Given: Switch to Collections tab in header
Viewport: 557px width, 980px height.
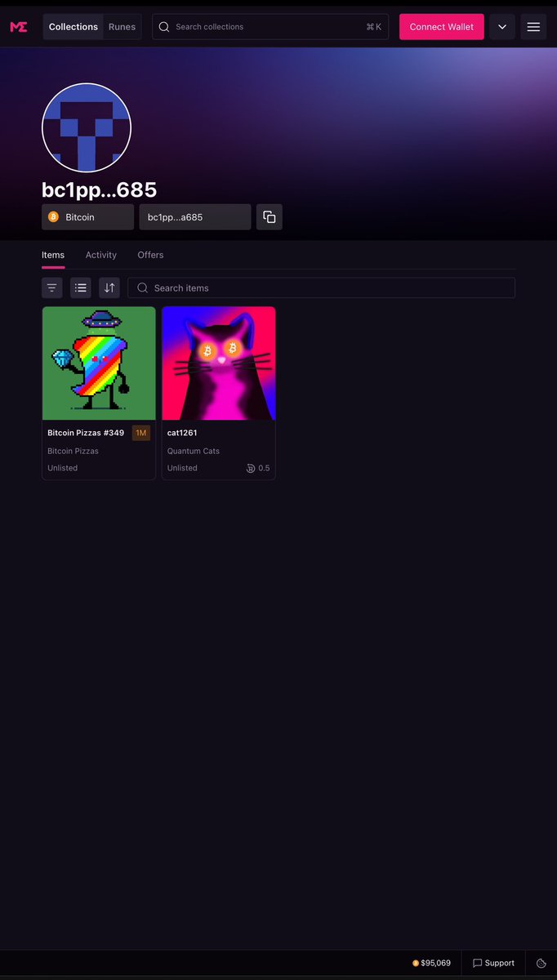Looking at the screenshot, I should [x=74, y=27].
